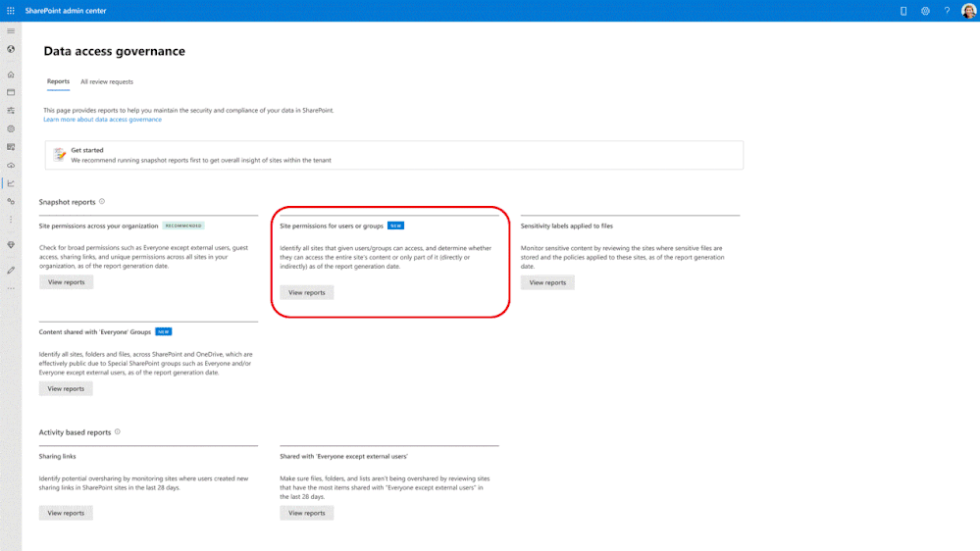Collapse the navigation menu hamburger icon

11,30
